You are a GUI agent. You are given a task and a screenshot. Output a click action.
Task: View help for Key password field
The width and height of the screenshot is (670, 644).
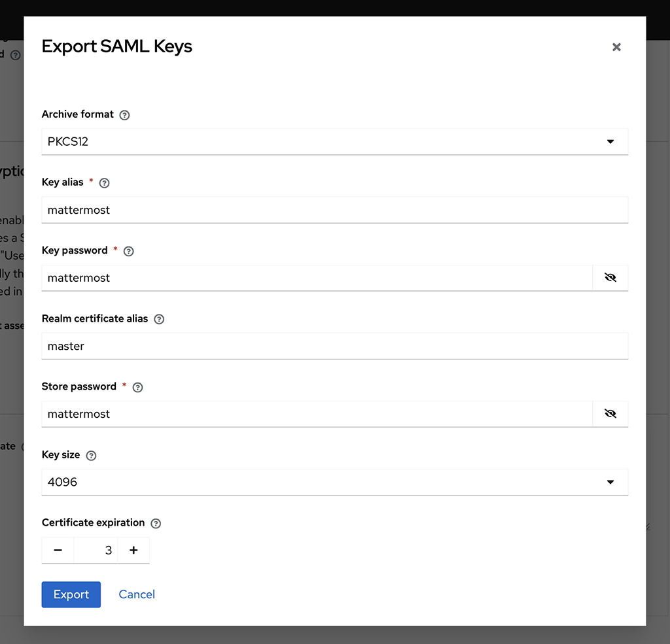pyautogui.click(x=128, y=251)
